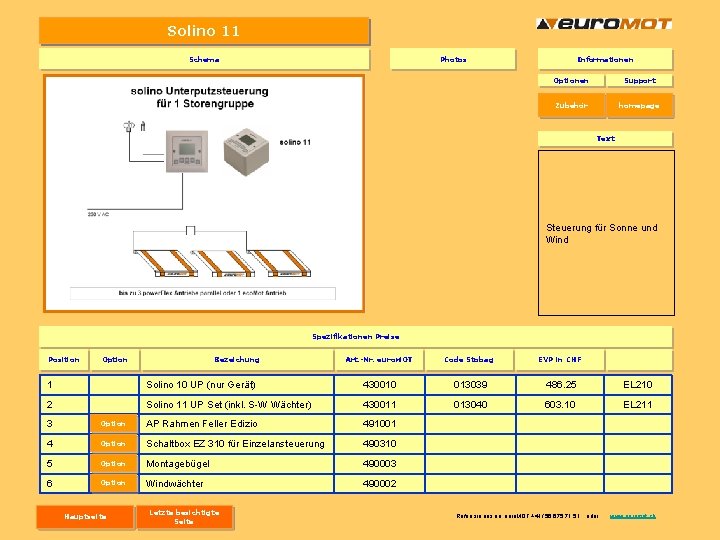
Task: Select 'Windwächter' cell
Action: click(x=236, y=484)
